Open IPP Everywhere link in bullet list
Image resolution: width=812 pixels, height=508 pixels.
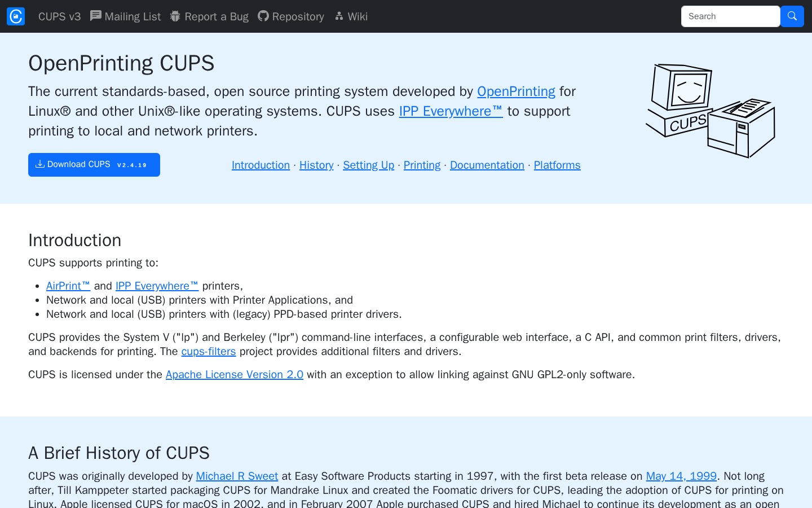pyautogui.click(x=157, y=286)
